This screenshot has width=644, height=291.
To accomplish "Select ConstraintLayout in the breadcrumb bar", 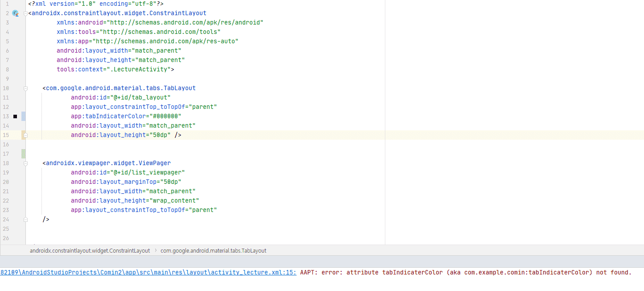I will click(90, 251).
